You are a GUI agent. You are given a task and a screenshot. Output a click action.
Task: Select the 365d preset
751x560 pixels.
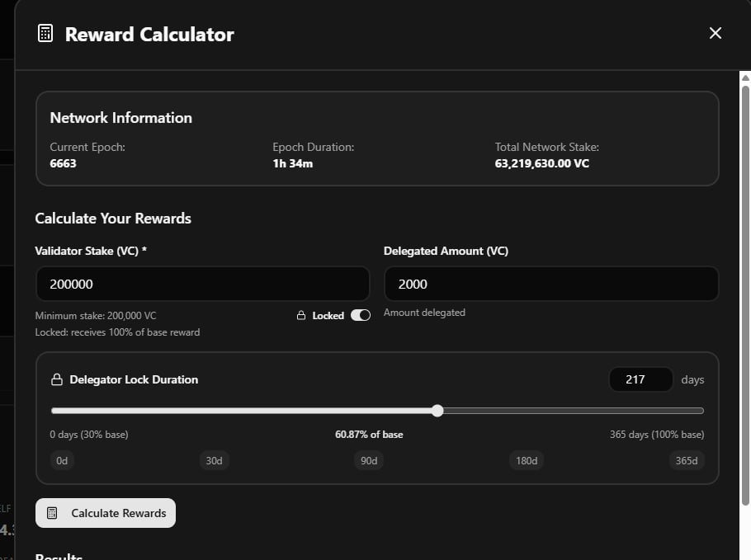click(687, 460)
